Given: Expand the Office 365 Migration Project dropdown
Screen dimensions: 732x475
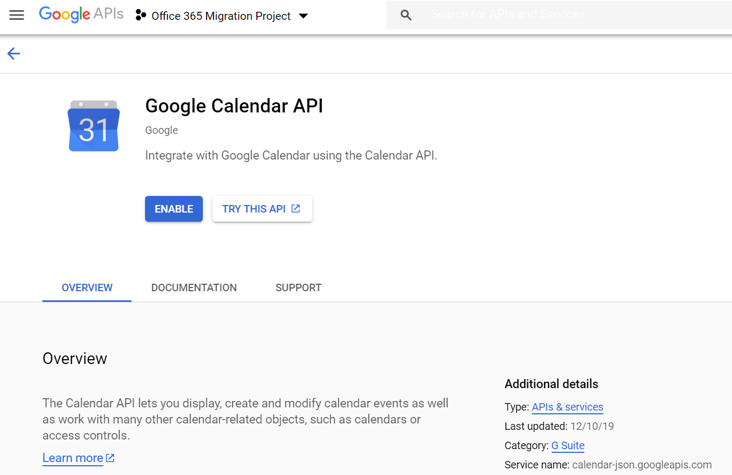Looking at the screenshot, I should [x=304, y=16].
